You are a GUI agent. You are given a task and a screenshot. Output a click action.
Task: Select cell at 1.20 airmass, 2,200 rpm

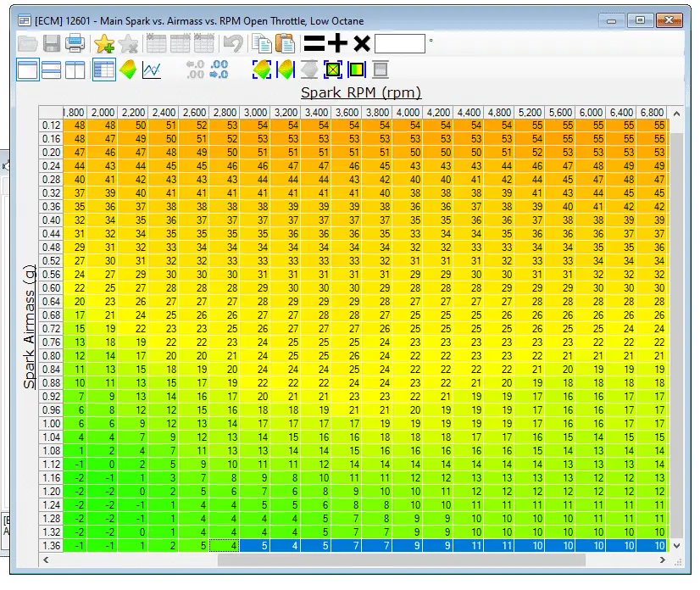coord(133,492)
